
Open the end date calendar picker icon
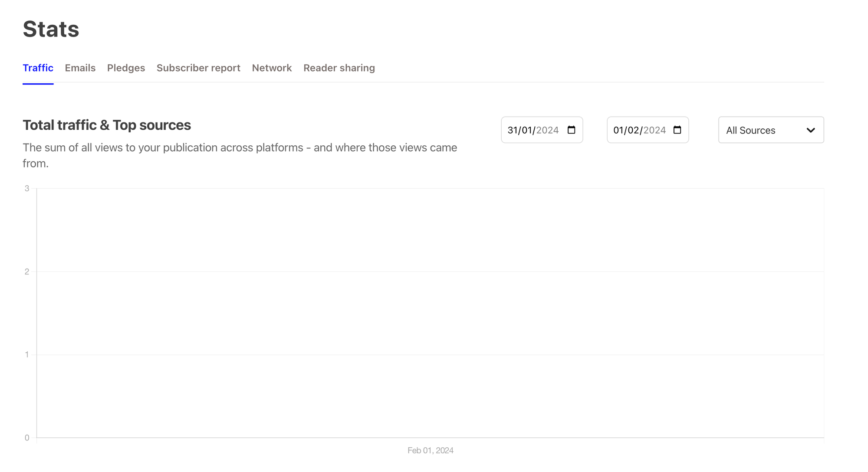click(x=677, y=130)
